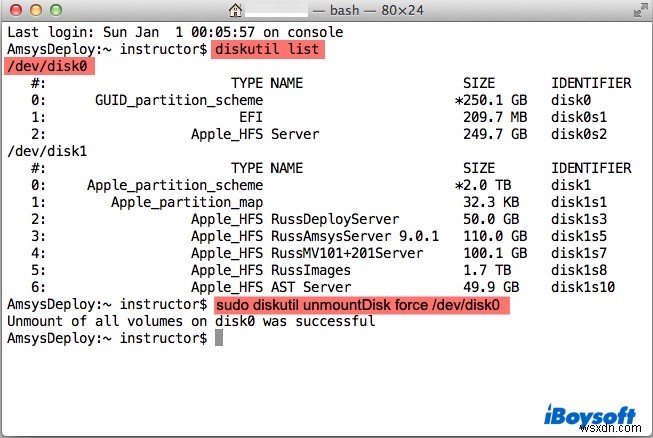Click the disk1s10 identifier
Screen dimensions: 653x438
tap(584, 287)
